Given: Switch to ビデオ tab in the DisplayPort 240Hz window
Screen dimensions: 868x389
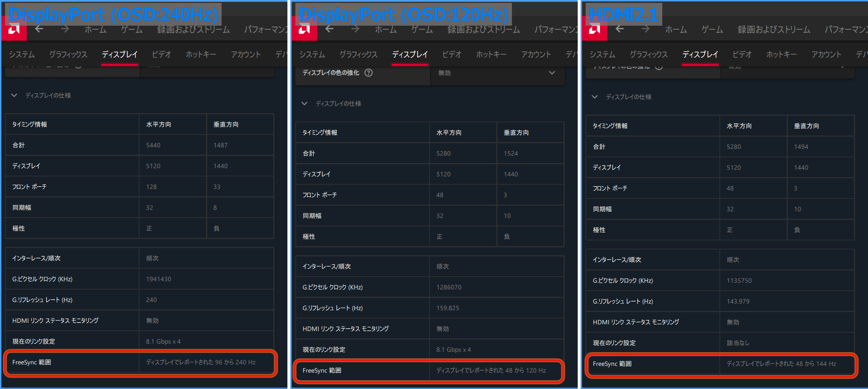Looking at the screenshot, I should [x=162, y=55].
